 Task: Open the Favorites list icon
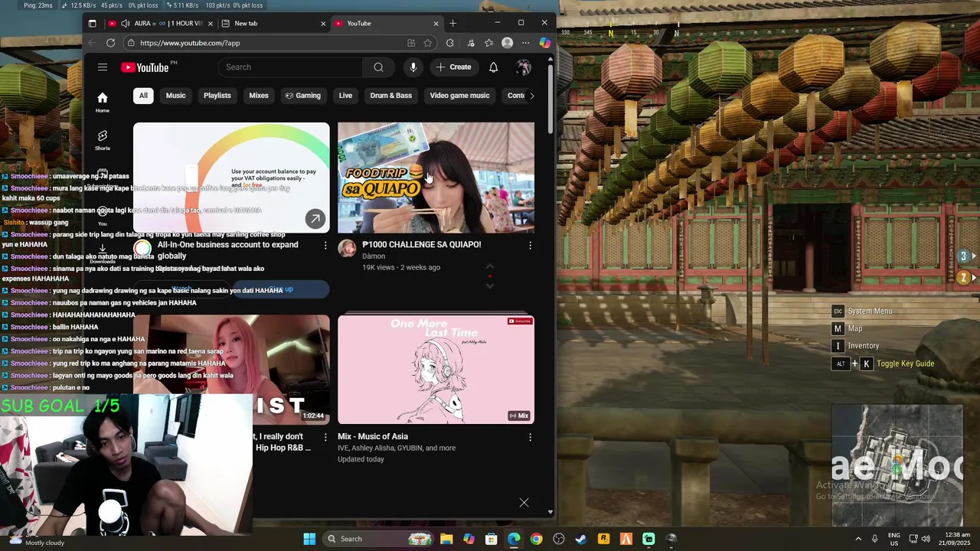[488, 43]
